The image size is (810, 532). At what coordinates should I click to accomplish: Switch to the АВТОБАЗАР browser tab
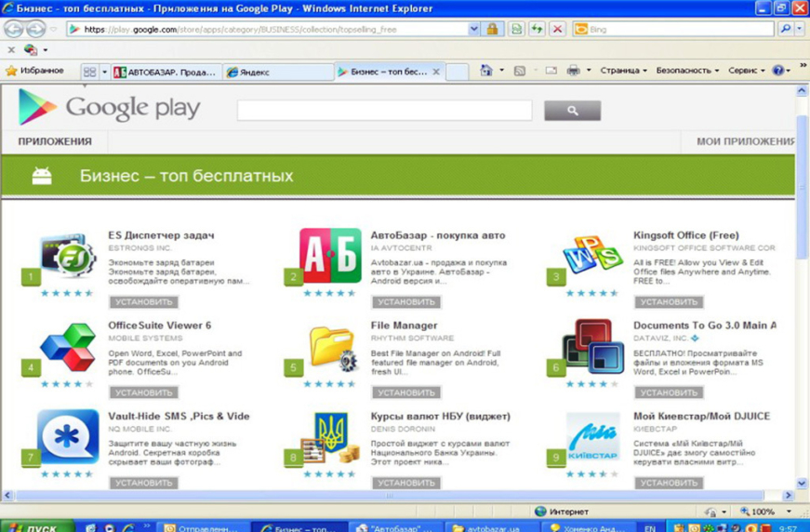click(166, 72)
